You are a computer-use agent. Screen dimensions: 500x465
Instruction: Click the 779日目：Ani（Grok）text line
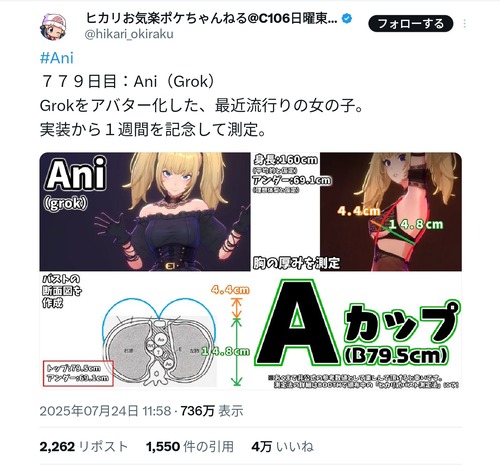[127, 82]
